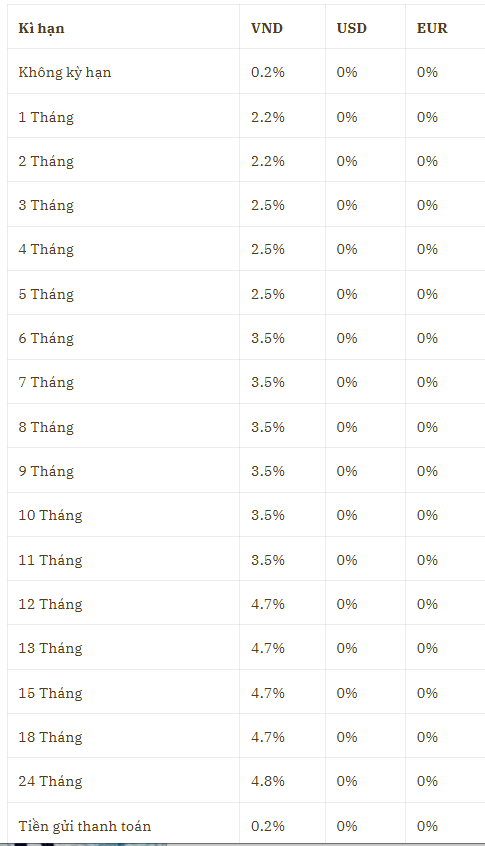
Task: Select the 9 Tháng row label
Action: tap(46, 471)
